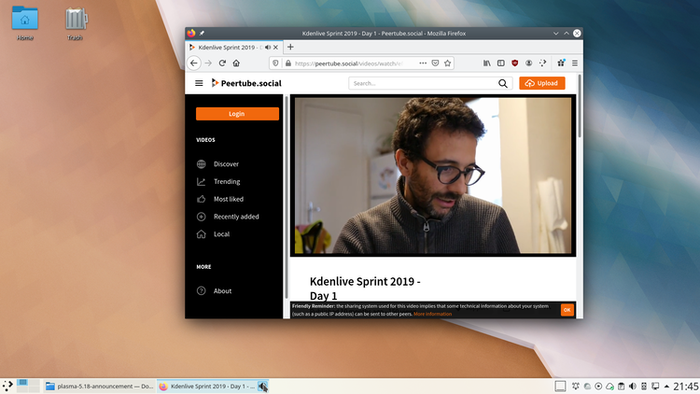
Task: Click the search magnifier icon
Action: (503, 83)
